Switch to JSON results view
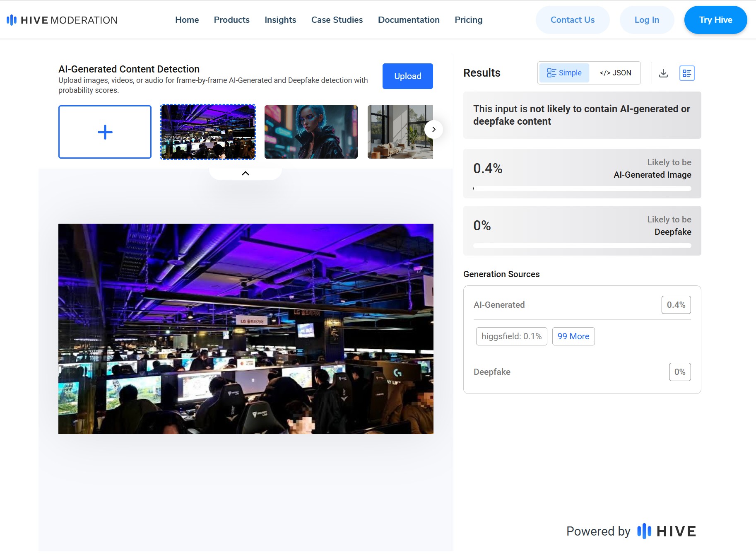Viewport: 756px width, 560px height. (x=615, y=73)
